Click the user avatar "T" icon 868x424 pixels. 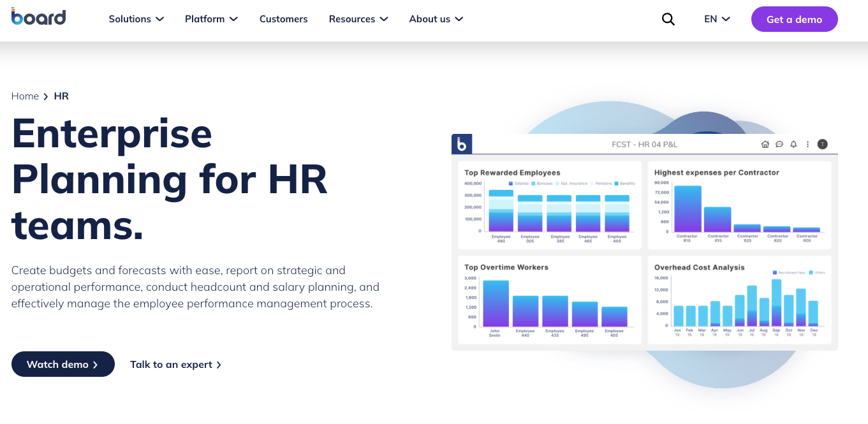click(x=823, y=144)
